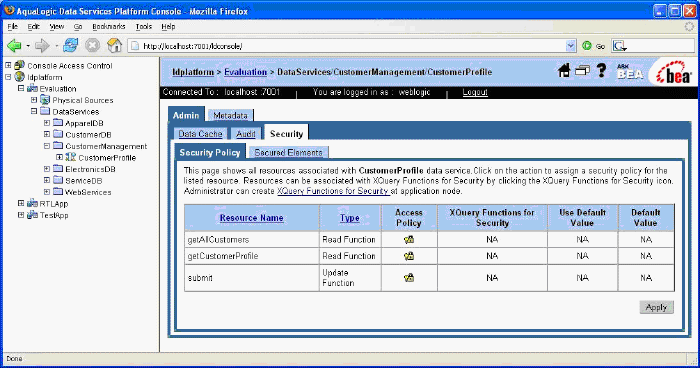700x368 pixels.
Task: Click the Stop loading icon
Action: click(x=92, y=46)
